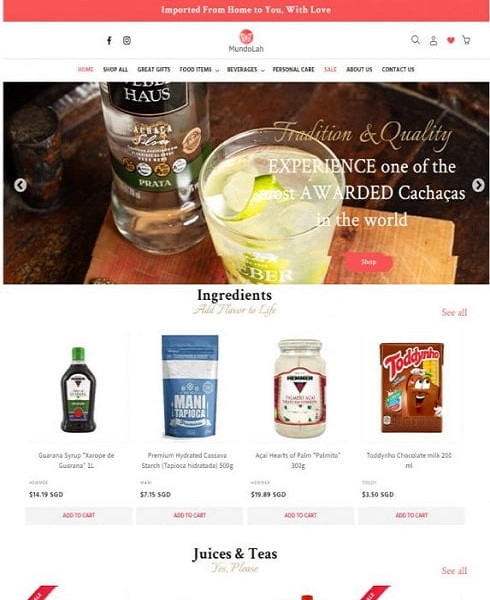Image resolution: width=490 pixels, height=600 pixels.
Task: Expand the Beverages dropdown
Action: (x=246, y=70)
